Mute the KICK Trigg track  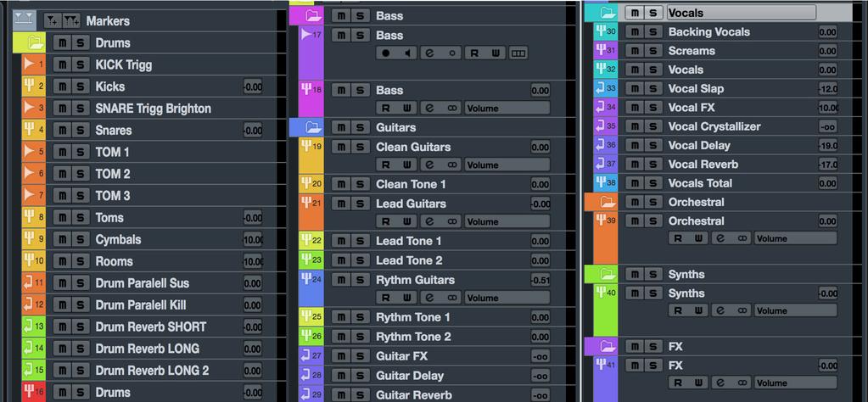63,64
